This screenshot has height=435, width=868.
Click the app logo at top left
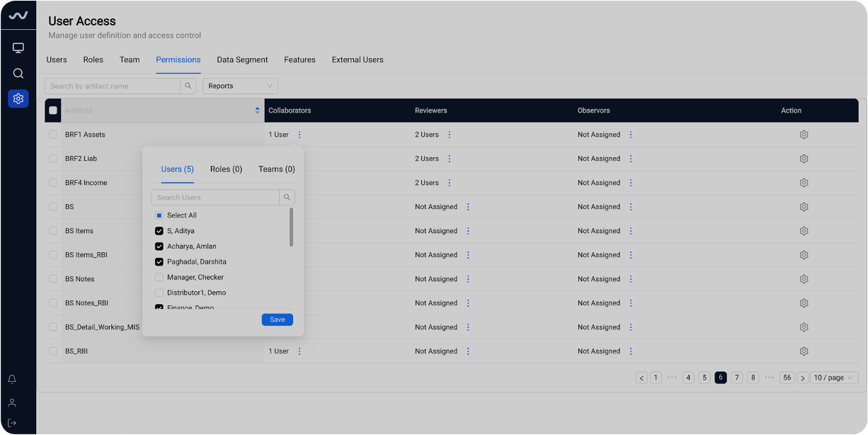[18, 16]
